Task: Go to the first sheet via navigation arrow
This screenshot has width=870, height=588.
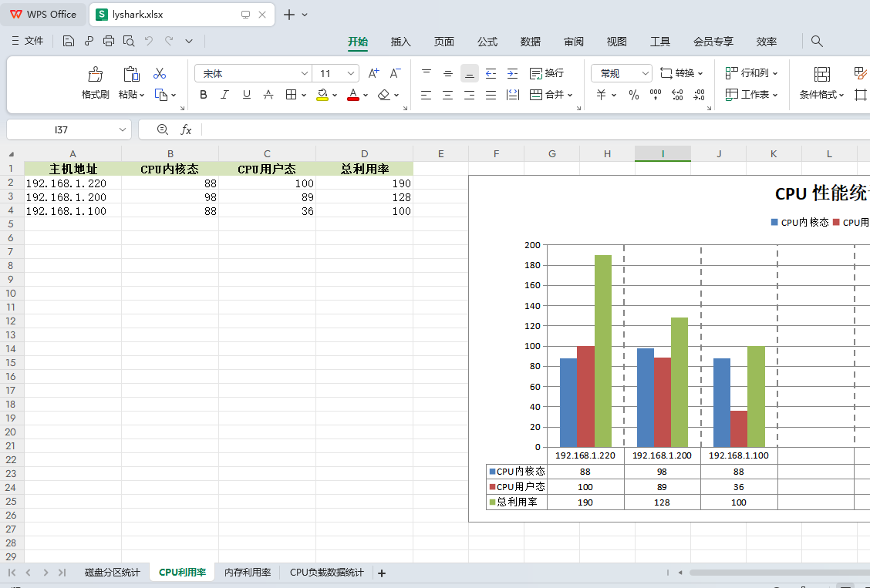Action: pyautogui.click(x=12, y=573)
